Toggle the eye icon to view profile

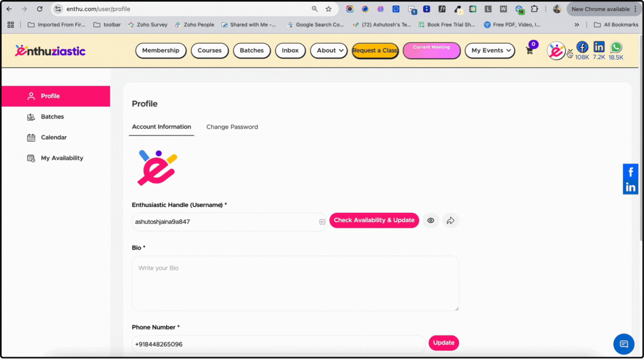[431, 221]
